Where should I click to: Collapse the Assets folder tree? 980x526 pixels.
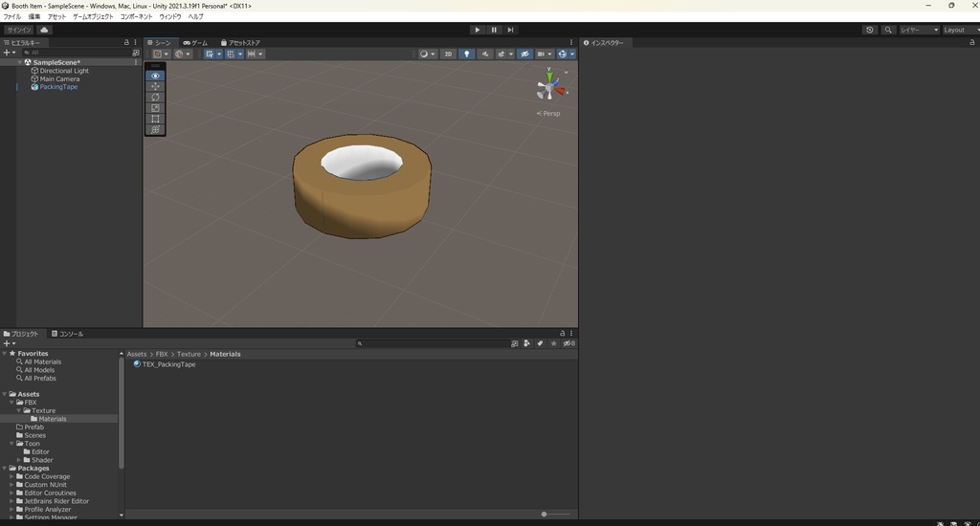(x=5, y=394)
